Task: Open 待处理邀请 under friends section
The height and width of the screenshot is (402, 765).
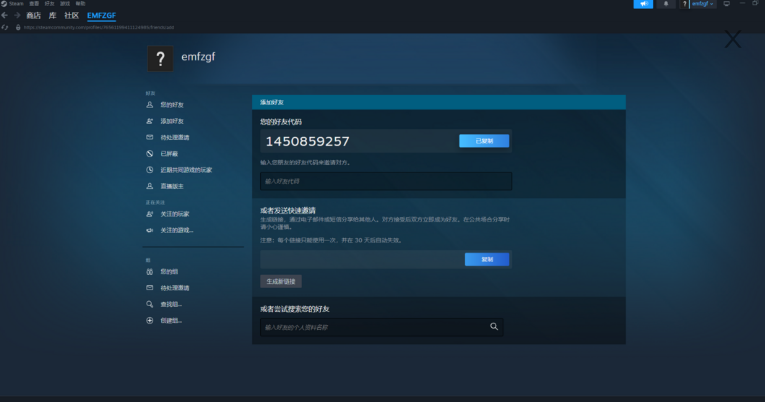Action: 174,137
